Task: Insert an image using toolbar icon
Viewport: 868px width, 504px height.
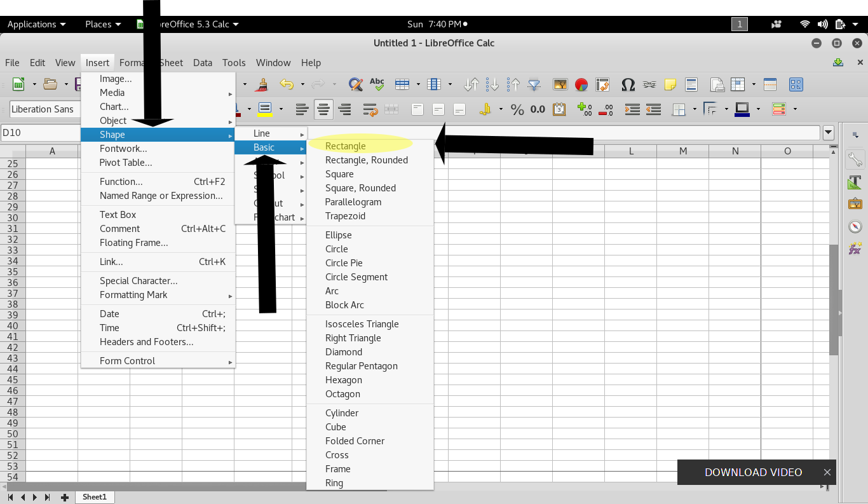Action: click(x=560, y=84)
